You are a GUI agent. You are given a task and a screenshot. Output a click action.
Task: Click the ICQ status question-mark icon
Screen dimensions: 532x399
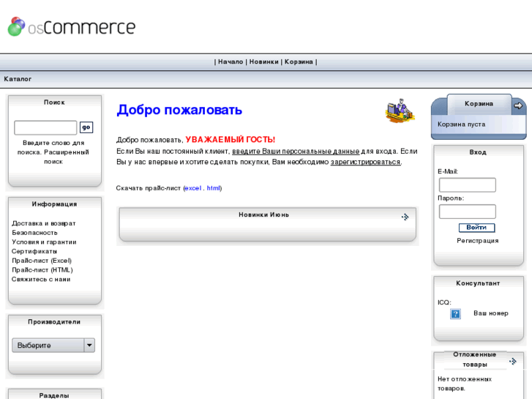[x=455, y=313]
